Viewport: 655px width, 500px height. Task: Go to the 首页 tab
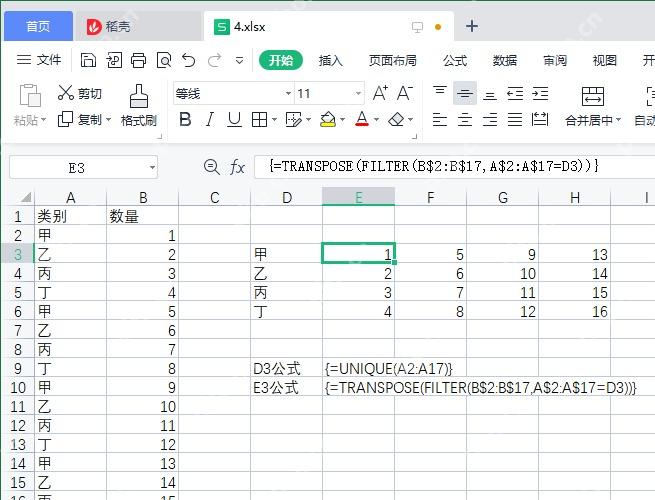point(38,26)
